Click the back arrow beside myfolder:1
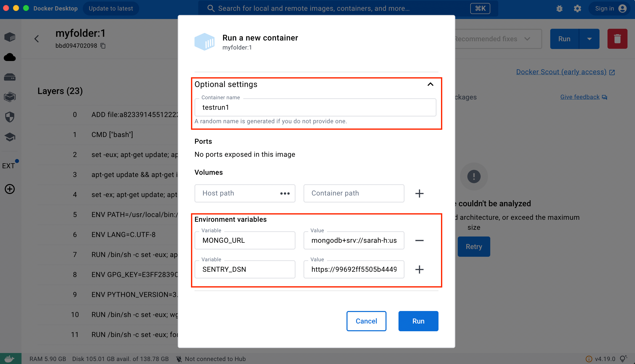Image resolution: width=635 pixels, height=364 pixels. 37,39
